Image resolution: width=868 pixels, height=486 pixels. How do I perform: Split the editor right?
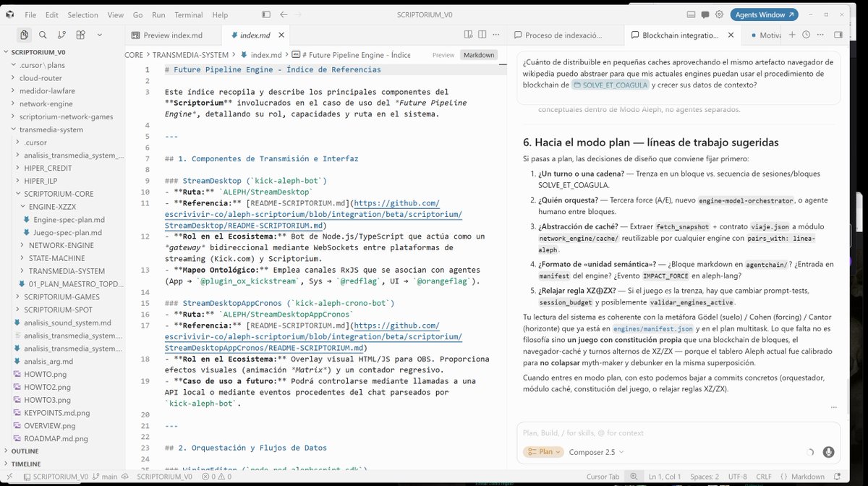pyautogui.click(x=482, y=35)
